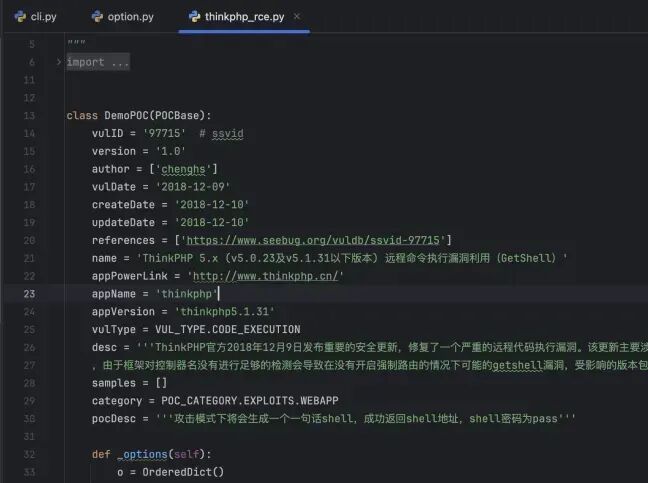Select the thinkphp_rce.py tab
This screenshot has height=483, width=648.
[x=244, y=17]
